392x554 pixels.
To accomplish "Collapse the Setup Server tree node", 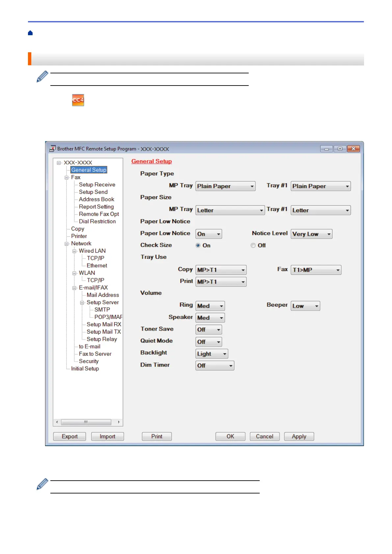I will coord(82,302).
